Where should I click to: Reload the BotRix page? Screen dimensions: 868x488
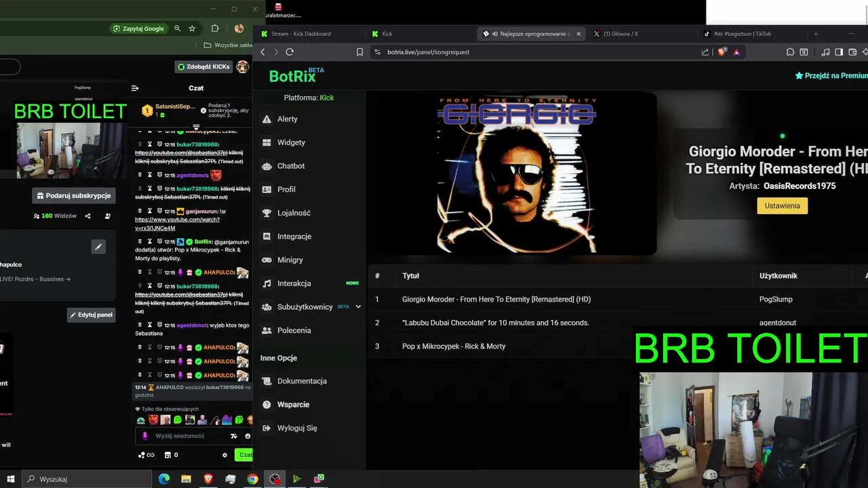pyautogui.click(x=290, y=52)
